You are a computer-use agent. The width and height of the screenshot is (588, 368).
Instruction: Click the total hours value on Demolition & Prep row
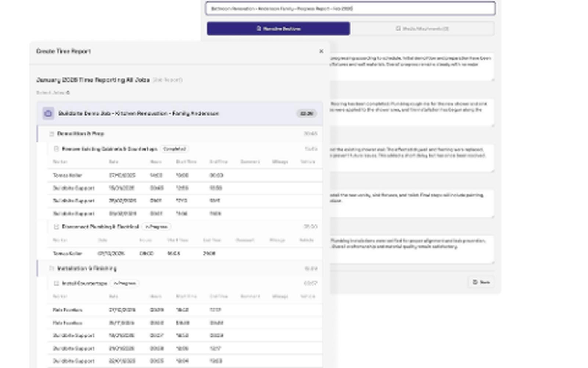[310, 134]
